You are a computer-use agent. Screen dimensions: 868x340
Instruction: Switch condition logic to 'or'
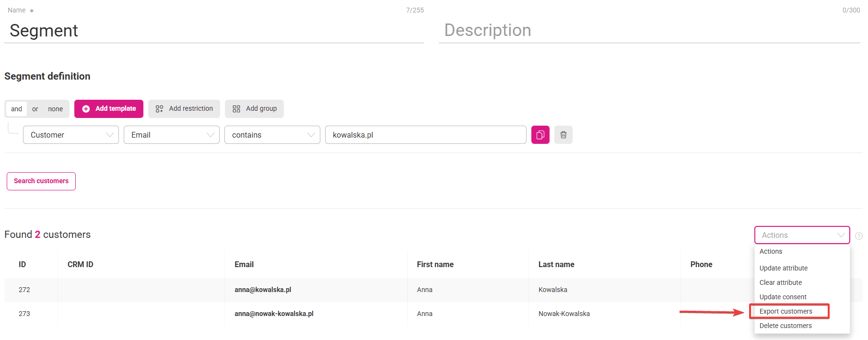[x=35, y=109]
